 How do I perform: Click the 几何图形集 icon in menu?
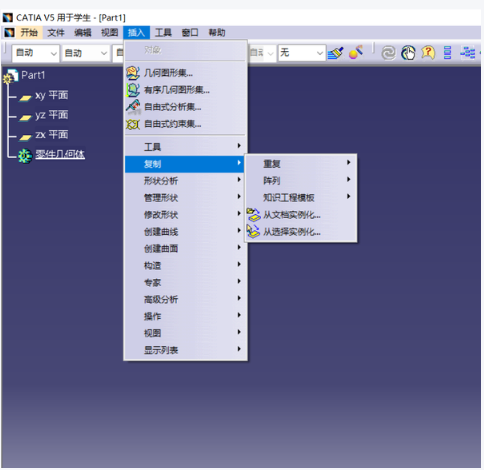tap(133, 73)
